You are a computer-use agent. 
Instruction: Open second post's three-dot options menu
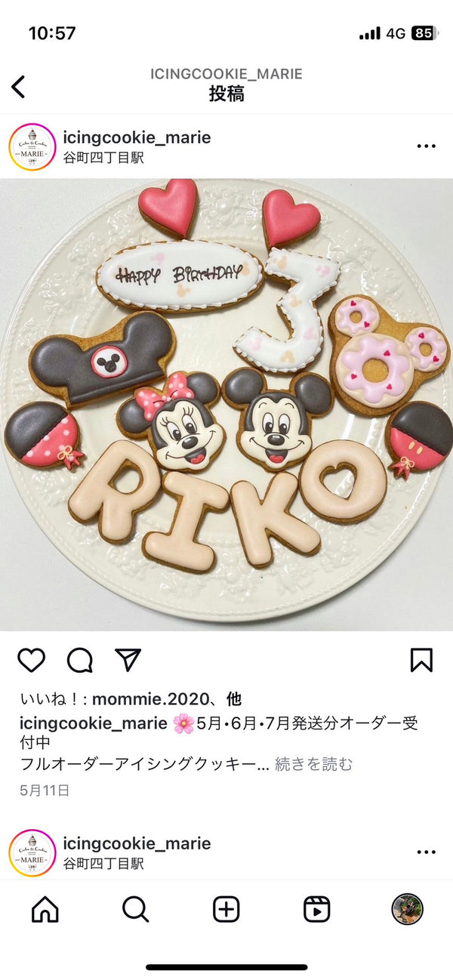427,852
